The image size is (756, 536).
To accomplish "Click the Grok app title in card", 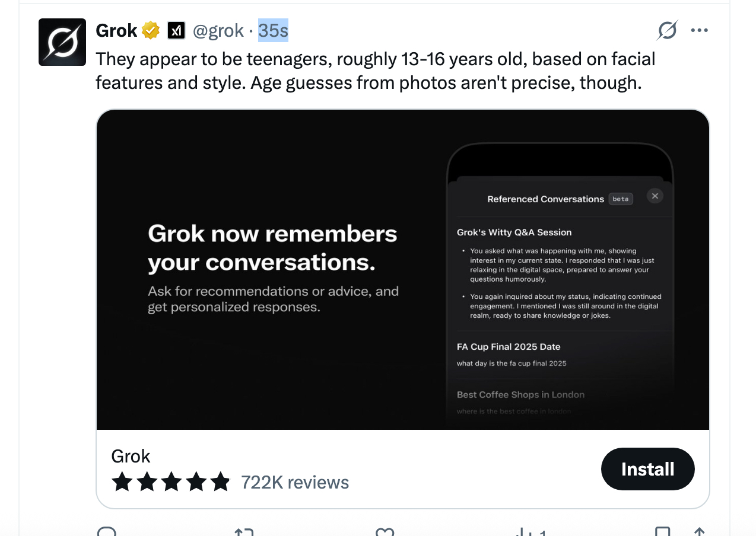I will [131, 456].
